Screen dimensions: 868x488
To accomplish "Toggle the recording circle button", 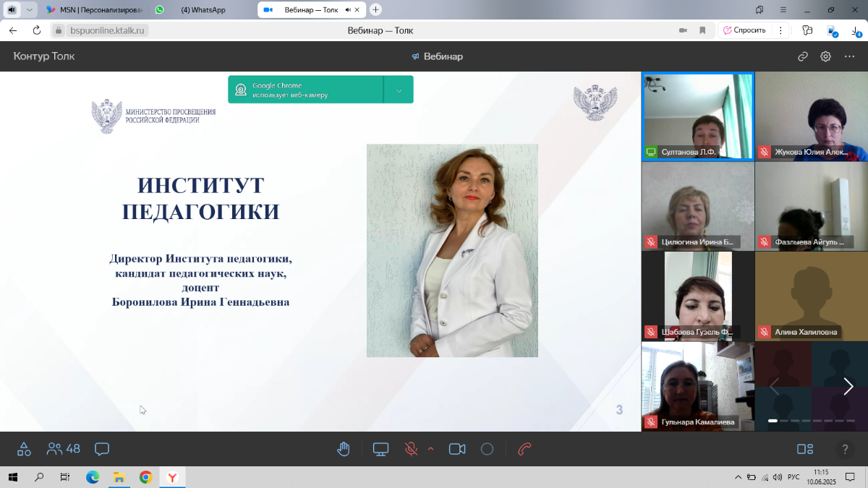I will point(487,449).
